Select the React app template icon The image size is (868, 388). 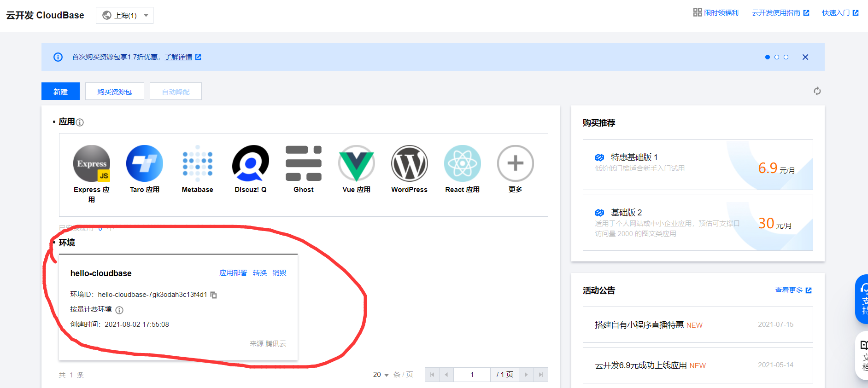(463, 163)
